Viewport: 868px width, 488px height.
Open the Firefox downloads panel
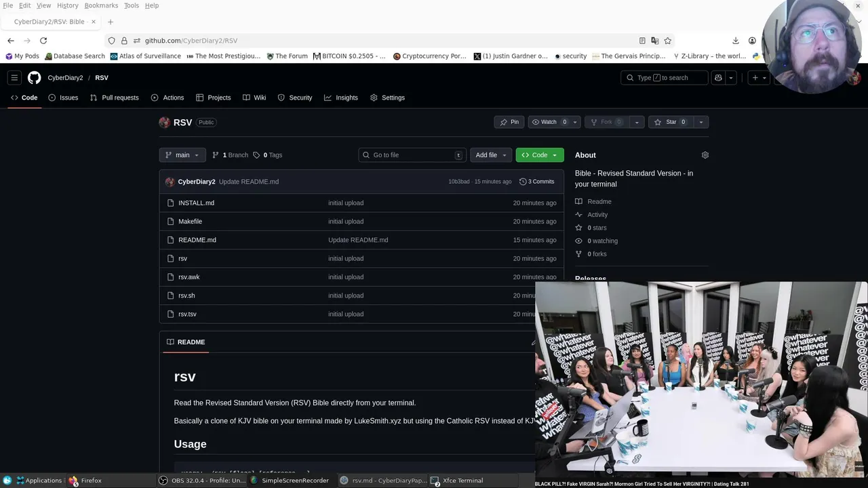736,41
